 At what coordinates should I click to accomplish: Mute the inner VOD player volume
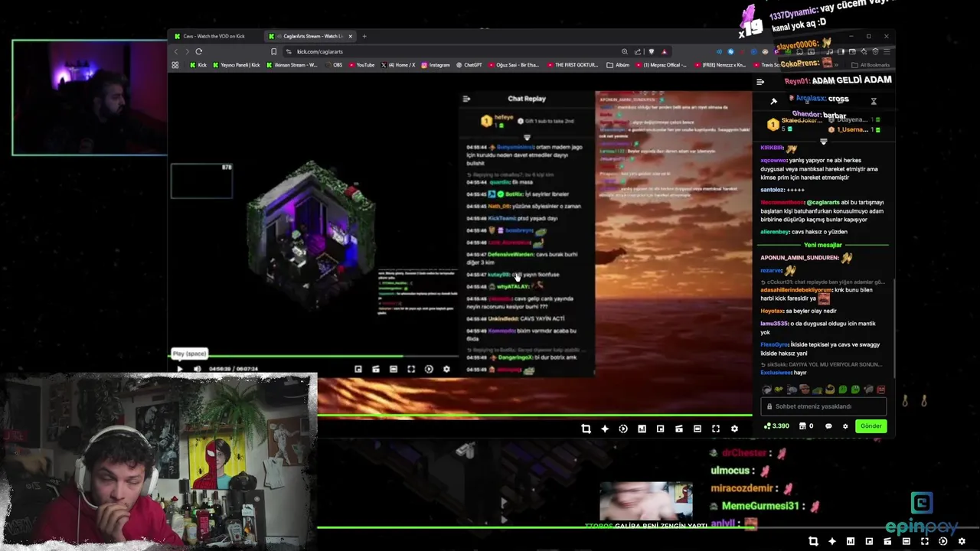pyautogui.click(x=198, y=369)
